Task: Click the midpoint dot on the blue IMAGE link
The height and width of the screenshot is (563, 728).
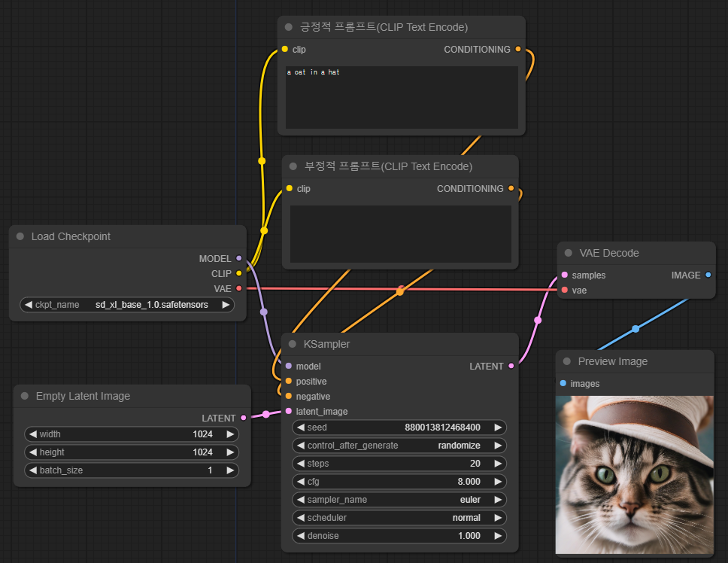Action: coord(635,329)
